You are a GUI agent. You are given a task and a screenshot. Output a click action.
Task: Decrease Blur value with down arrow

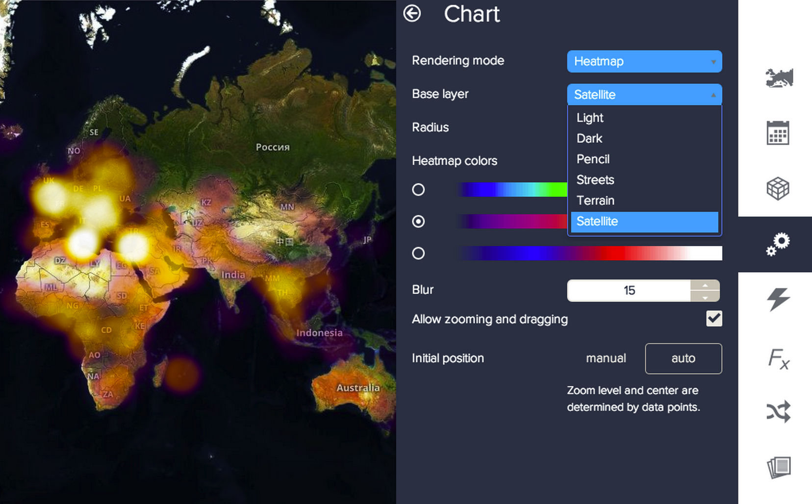click(705, 296)
